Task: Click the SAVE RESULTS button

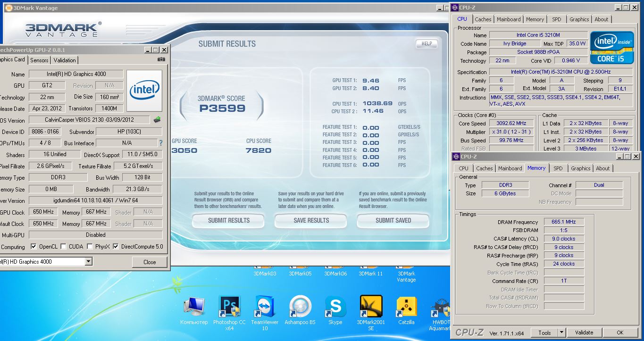Action: tap(311, 220)
